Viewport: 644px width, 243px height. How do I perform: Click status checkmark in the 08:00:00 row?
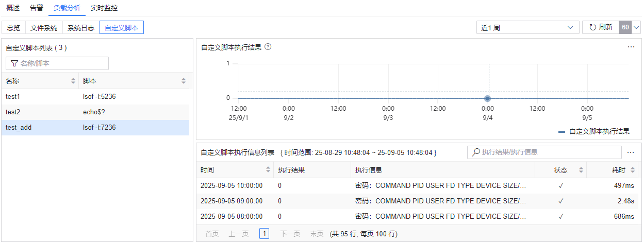[x=561, y=216]
